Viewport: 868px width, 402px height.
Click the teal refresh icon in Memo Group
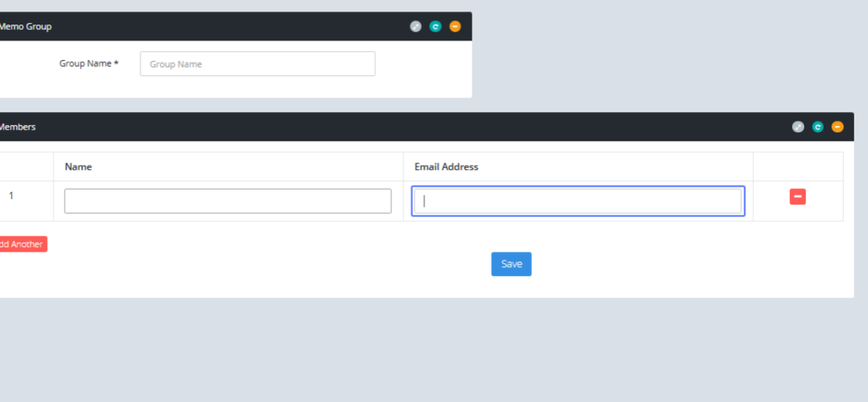pos(435,27)
